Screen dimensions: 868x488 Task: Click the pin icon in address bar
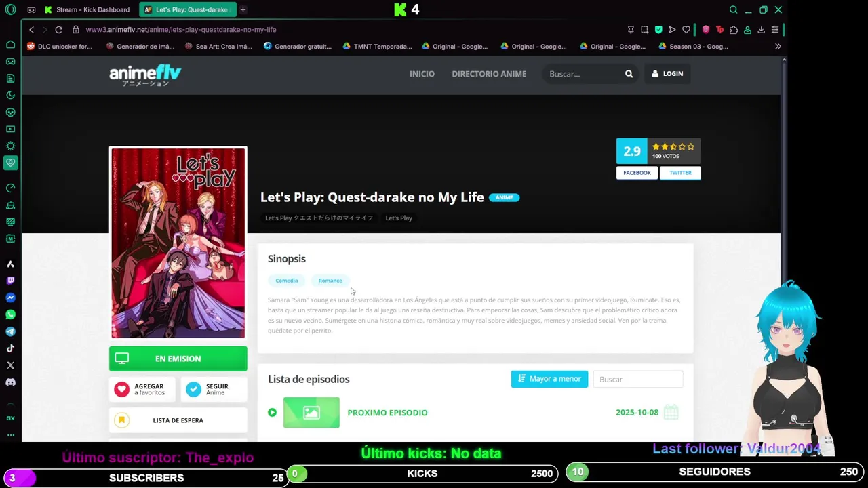[x=631, y=30]
